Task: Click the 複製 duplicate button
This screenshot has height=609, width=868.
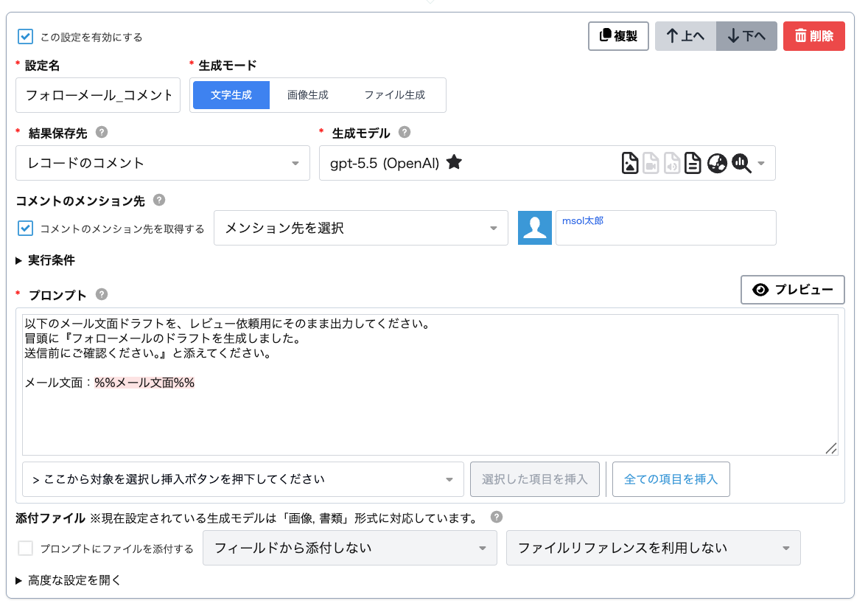Action: click(618, 36)
